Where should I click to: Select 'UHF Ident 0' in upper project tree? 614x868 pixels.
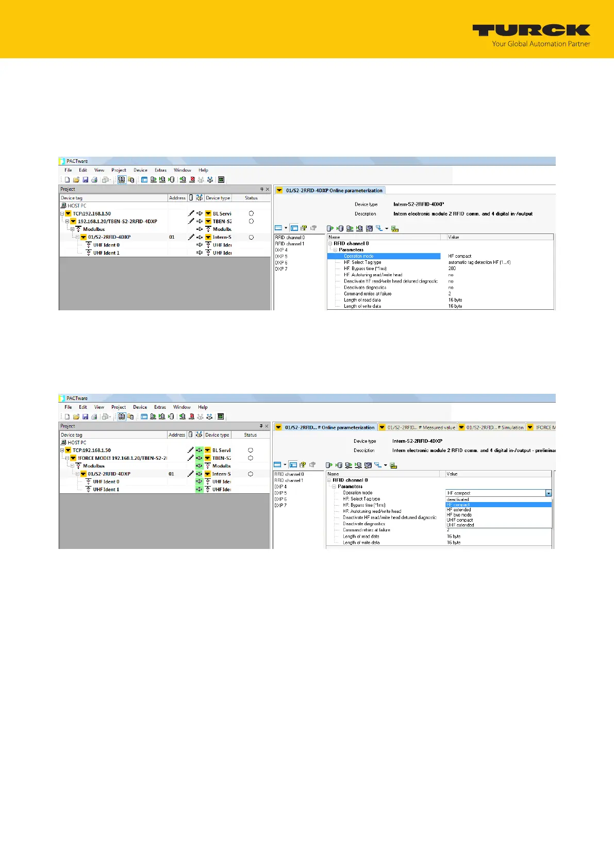coord(106,245)
